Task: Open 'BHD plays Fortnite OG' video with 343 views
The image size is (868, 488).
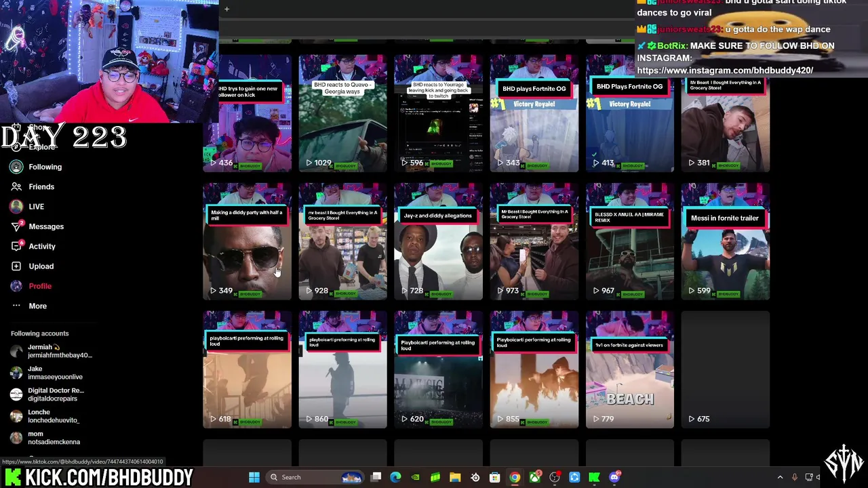Action: tap(534, 113)
